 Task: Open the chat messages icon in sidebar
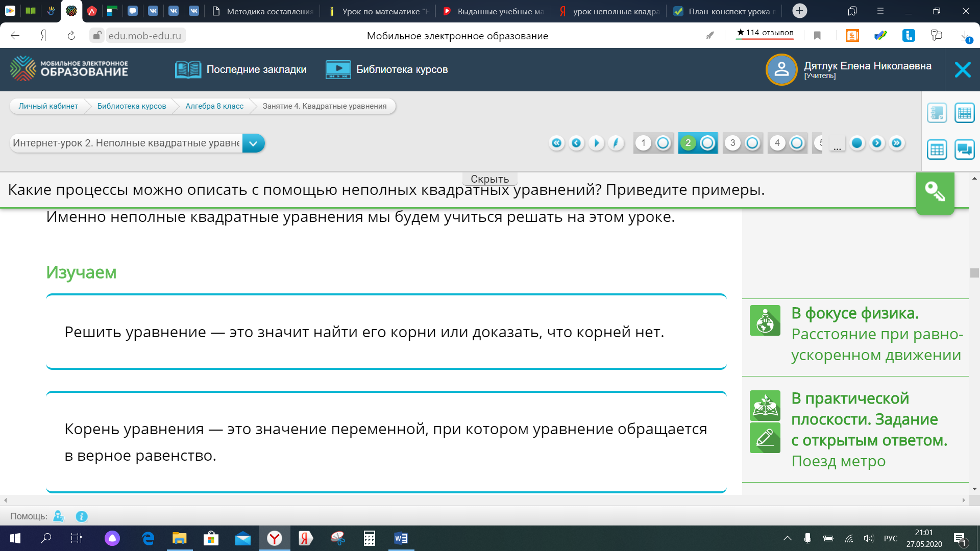tap(964, 149)
